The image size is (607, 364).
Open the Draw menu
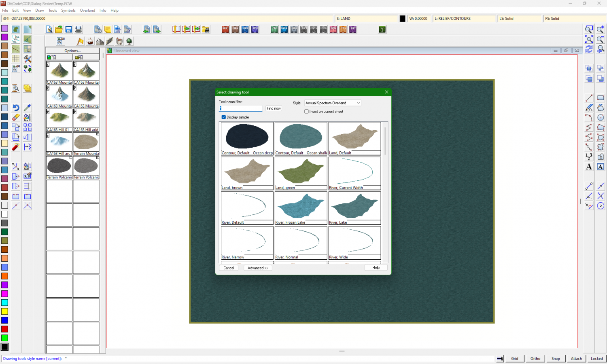[40, 11]
